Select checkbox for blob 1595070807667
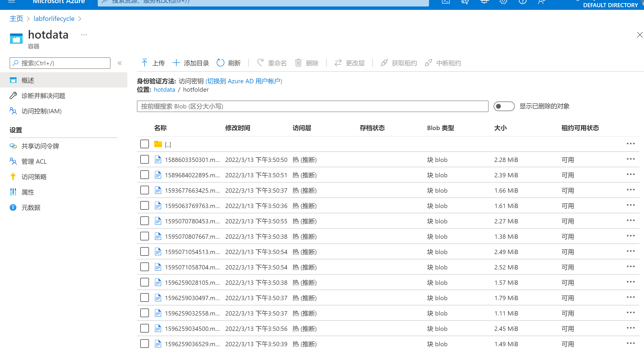The image size is (644, 351). pyautogui.click(x=145, y=236)
